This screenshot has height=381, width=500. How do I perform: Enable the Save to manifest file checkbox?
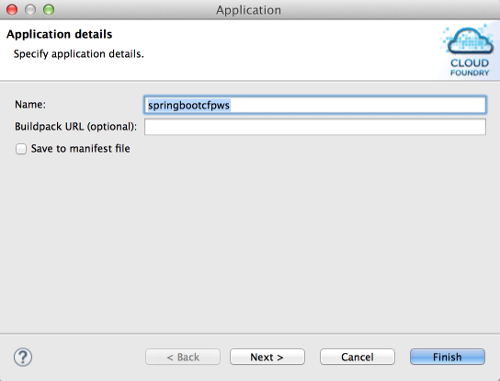(x=21, y=149)
